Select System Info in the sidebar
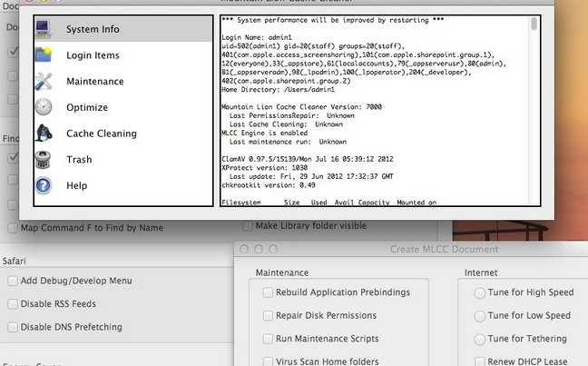This screenshot has width=588, height=366. (x=123, y=29)
